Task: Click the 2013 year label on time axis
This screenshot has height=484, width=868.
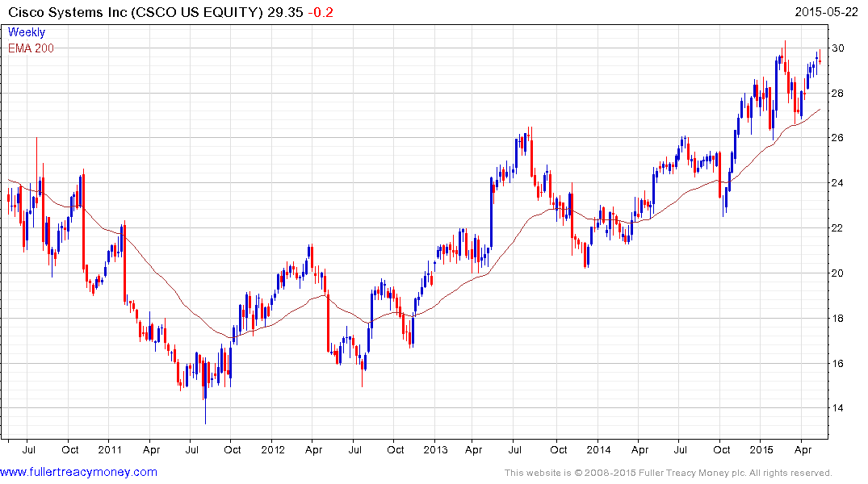Action: point(435,449)
